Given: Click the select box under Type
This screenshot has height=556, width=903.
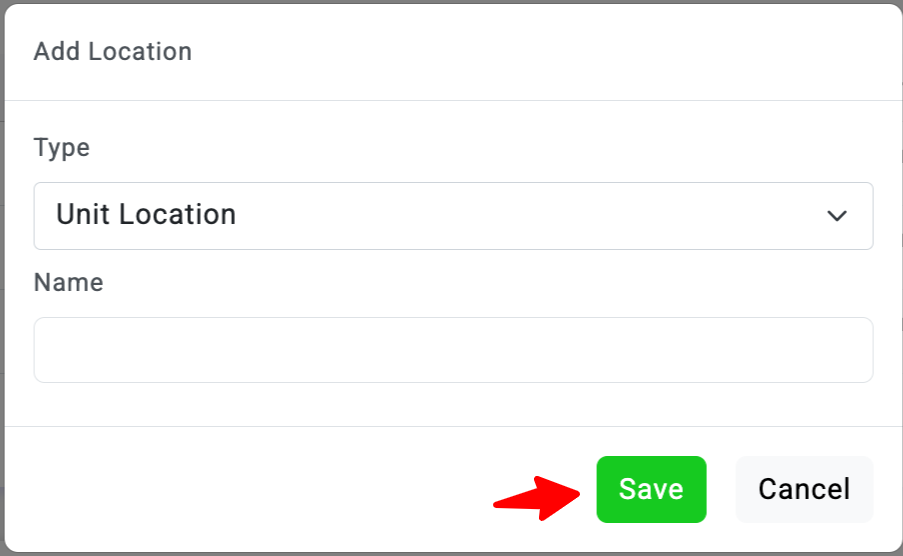Looking at the screenshot, I should (x=453, y=215).
